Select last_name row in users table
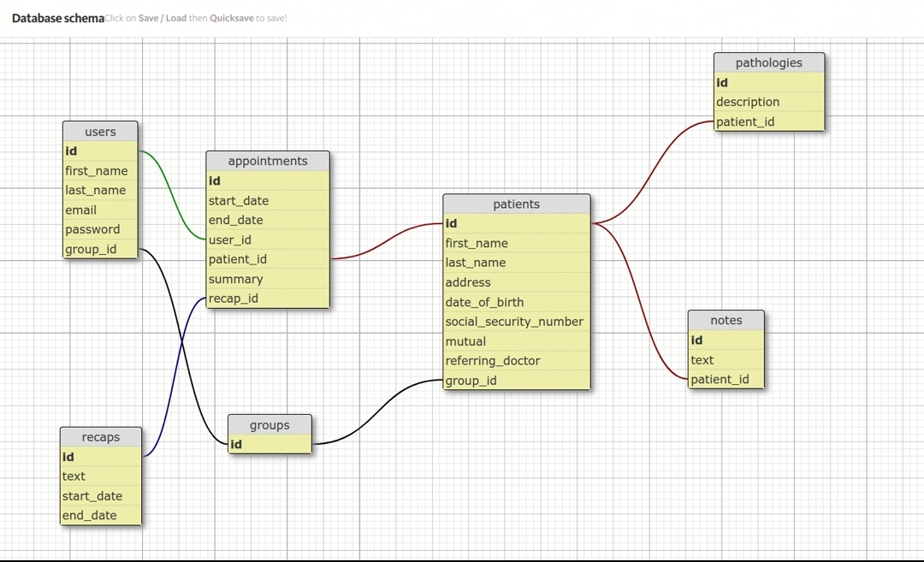The height and width of the screenshot is (562, 924). coord(100,190)
